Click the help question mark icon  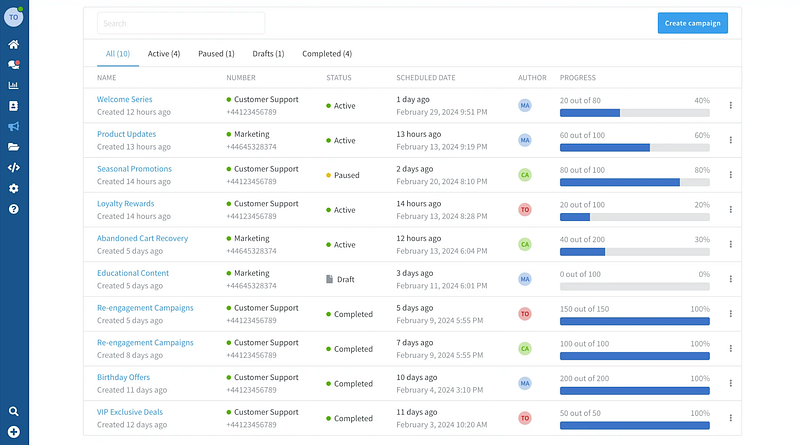14,209
